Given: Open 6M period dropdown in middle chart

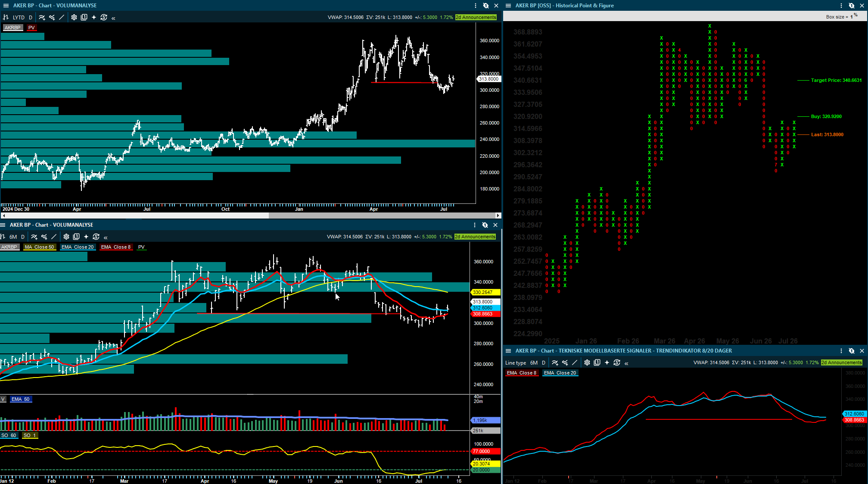Looking at the screenshot, I should click(13, 237).
